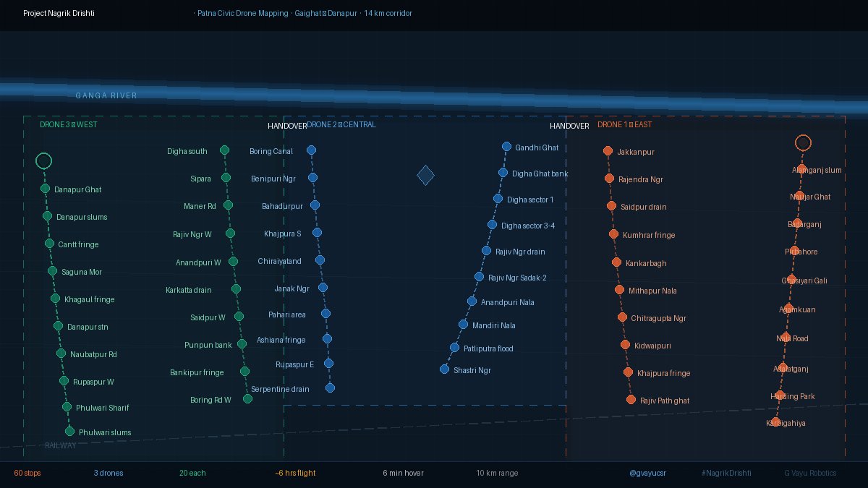Click the Ashiana fringe label text
This screenshot has height=488, width=868.
tap(281, 340)
